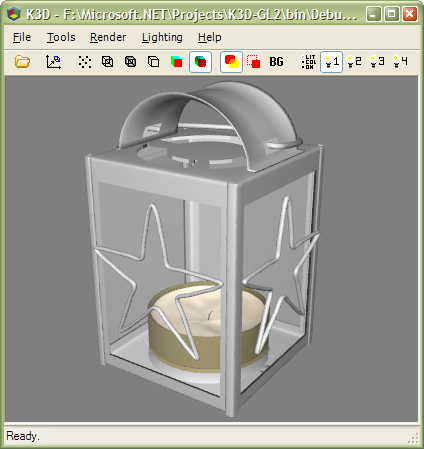
Task: Open the File menu
Action: click(x=22, y=37)
